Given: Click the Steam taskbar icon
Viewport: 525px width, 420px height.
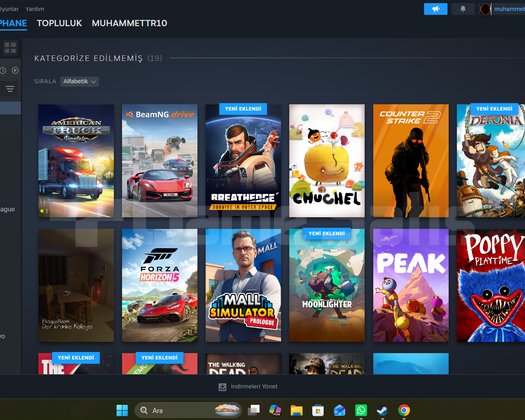Looking at the screenshot, I should click(x=382, y=410).
